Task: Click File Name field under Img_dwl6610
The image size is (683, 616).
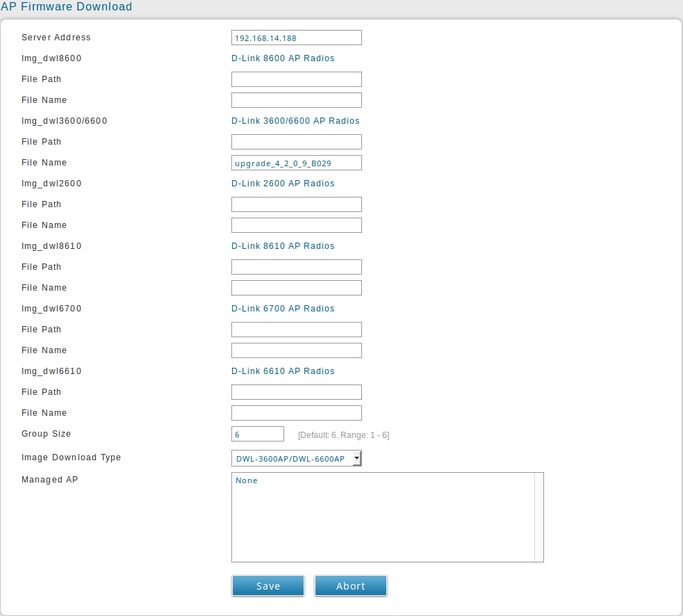Action: [296, 413]
